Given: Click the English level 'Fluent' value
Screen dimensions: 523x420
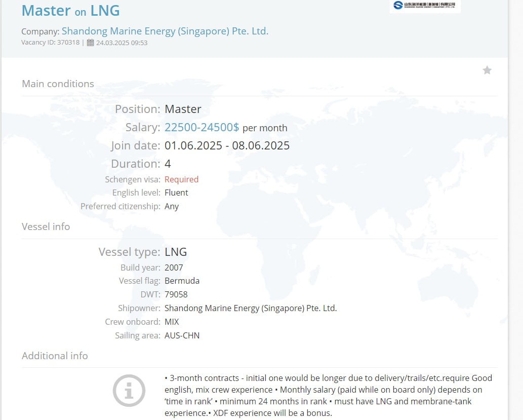Looking at the screenshot, I should [176, 193].
